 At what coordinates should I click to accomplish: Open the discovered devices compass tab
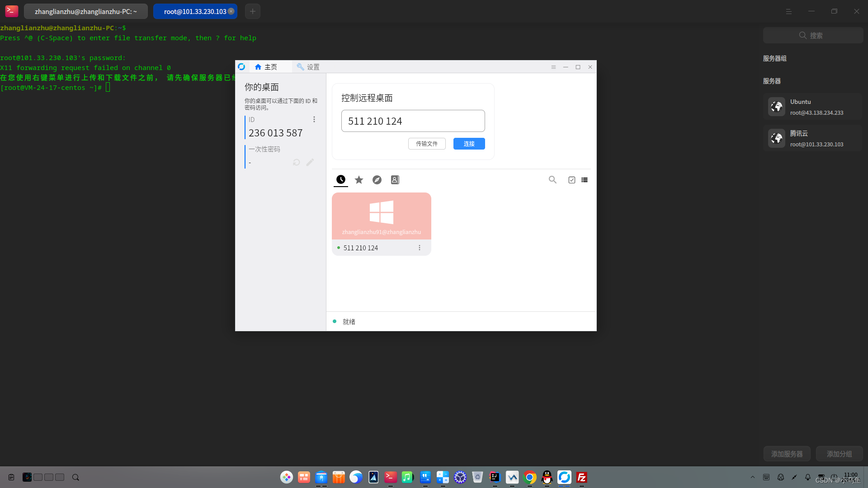pyautogui.click(x=377, y=180)
